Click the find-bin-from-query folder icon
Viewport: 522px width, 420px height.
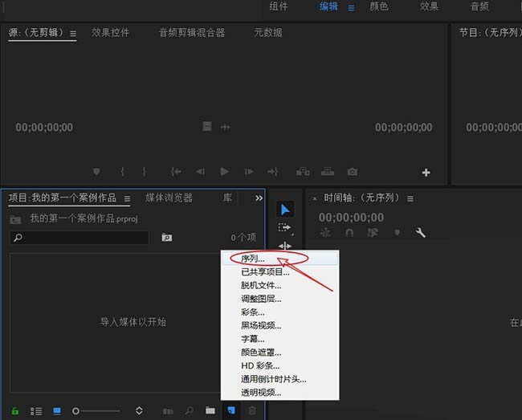tap(167, 237)
